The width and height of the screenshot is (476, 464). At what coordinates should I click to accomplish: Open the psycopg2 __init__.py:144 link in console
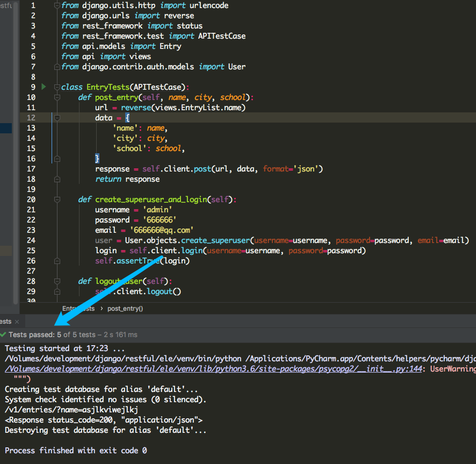point(213,369)
